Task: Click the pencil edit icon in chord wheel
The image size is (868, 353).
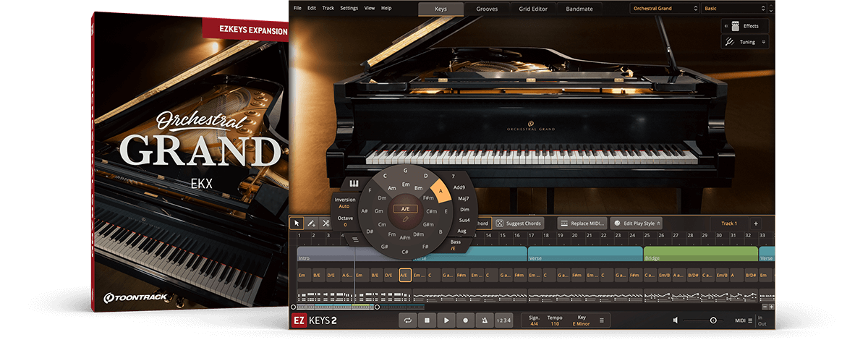Action: 405,218
